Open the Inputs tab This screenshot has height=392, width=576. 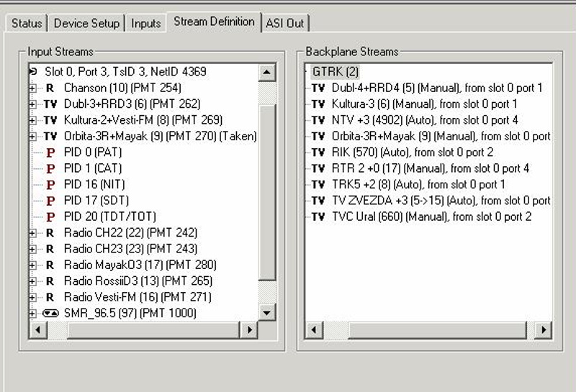(x=146, y=24)
